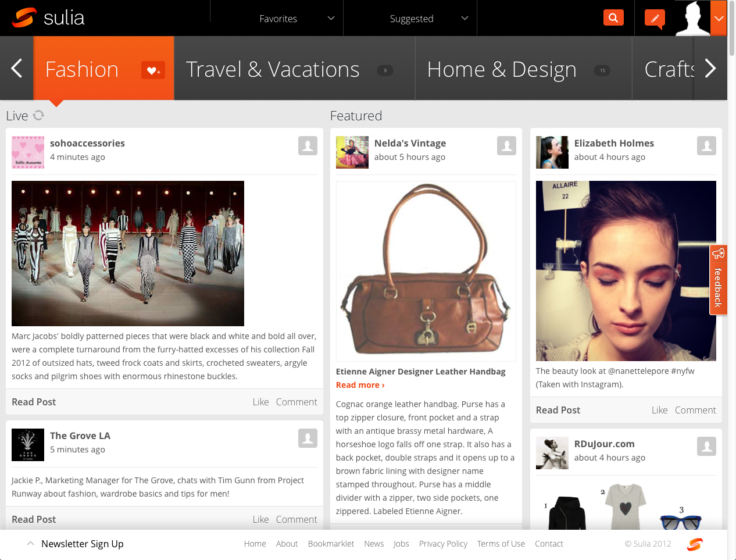Advance categories with the right arrow

click(x=710, y=69)
